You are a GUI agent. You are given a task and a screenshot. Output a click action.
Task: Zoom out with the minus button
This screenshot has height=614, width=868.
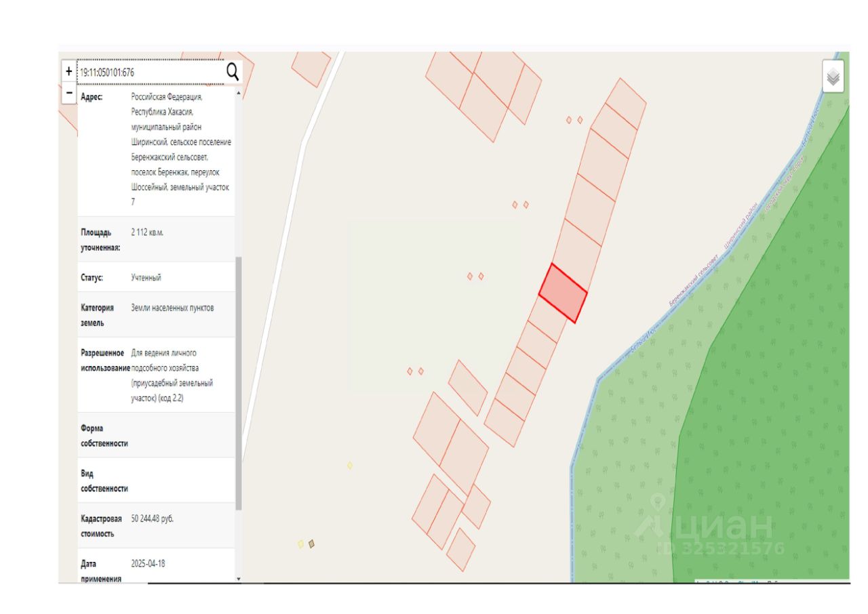click(x=68, y=93)
